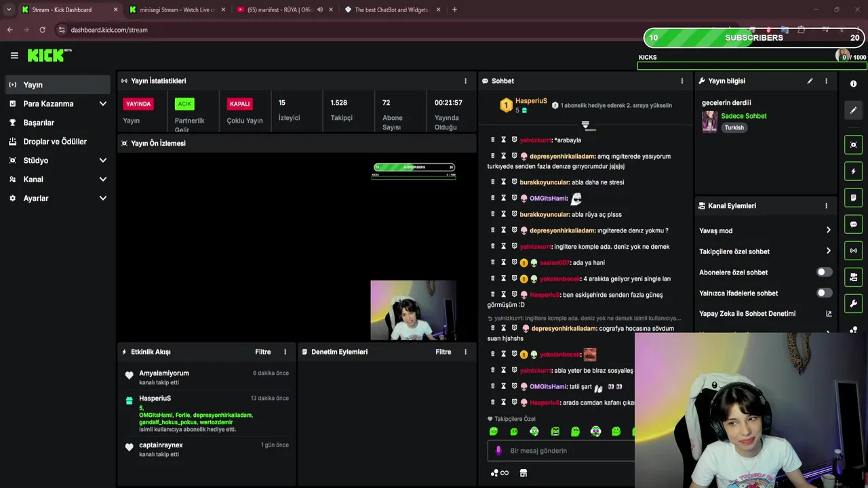Toggle the channel actions panel icon

point(853,277)
